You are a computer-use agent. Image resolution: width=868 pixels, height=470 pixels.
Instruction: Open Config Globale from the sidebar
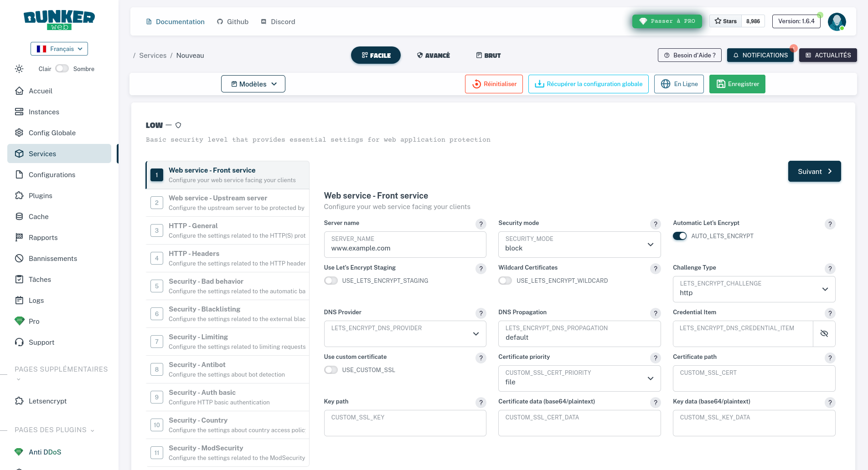[x=52, y=133]
